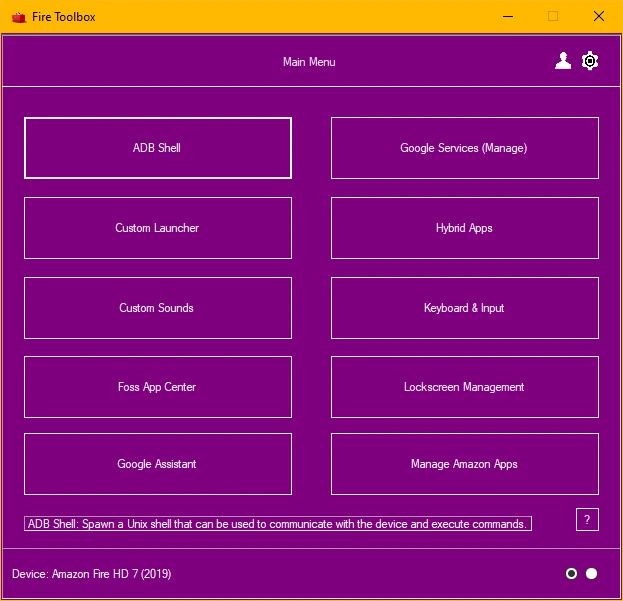Screen dimensions: 623x601
Task: Open Lockscreen Management
Action: coord(464,387)
